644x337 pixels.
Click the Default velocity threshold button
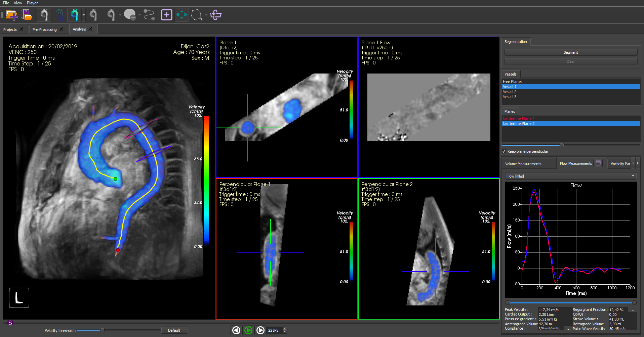174,330
